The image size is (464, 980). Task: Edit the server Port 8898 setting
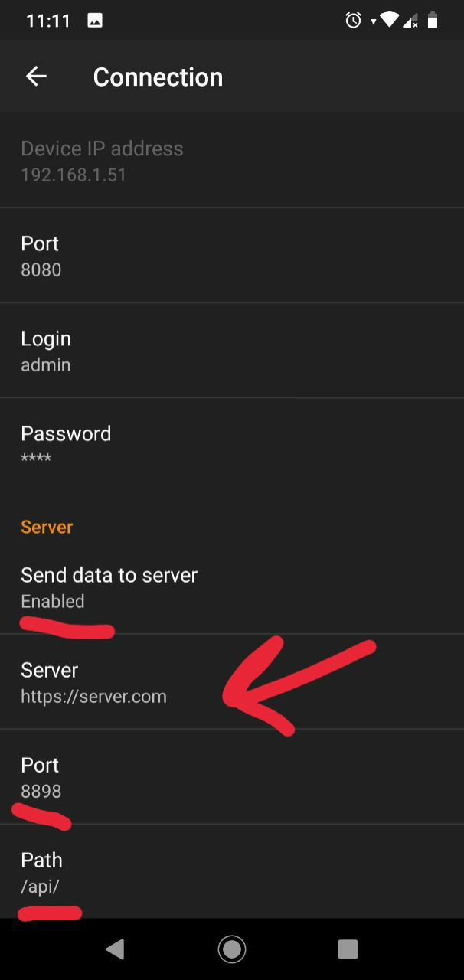(x=232, y=776)
